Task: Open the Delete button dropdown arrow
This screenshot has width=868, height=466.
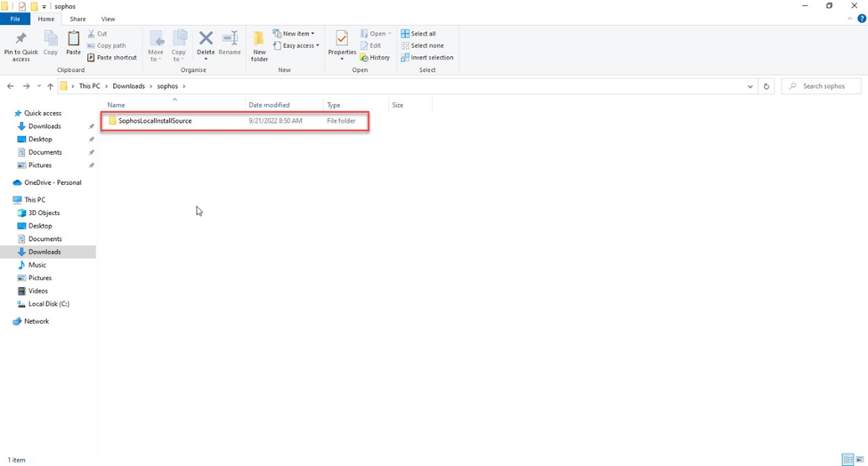Action: coord(206,60)
